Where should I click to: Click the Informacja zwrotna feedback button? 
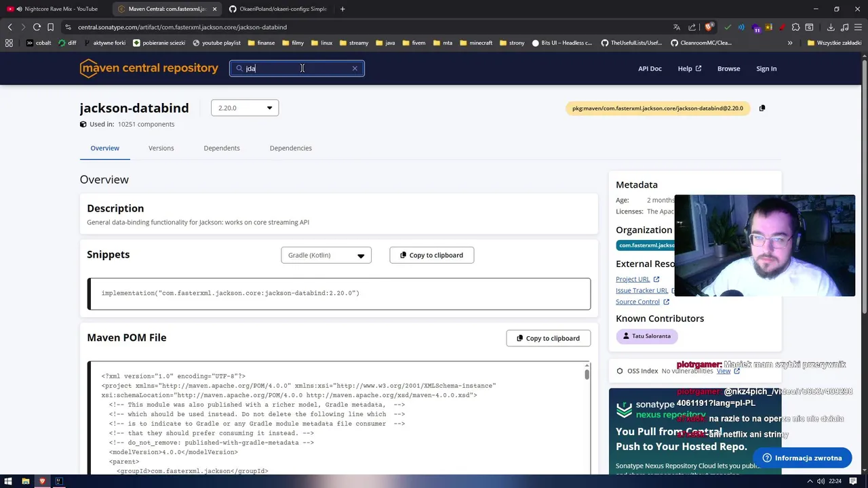pyautogui.click(x=802, y=458)
